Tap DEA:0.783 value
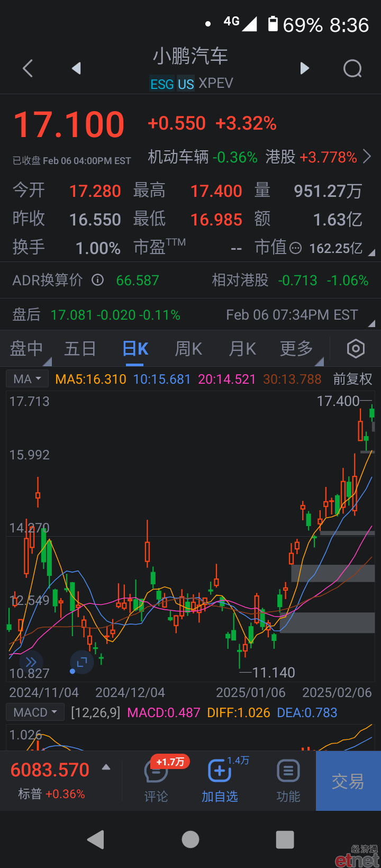Screen dimensions: 381x868 [x=307, y=712]
